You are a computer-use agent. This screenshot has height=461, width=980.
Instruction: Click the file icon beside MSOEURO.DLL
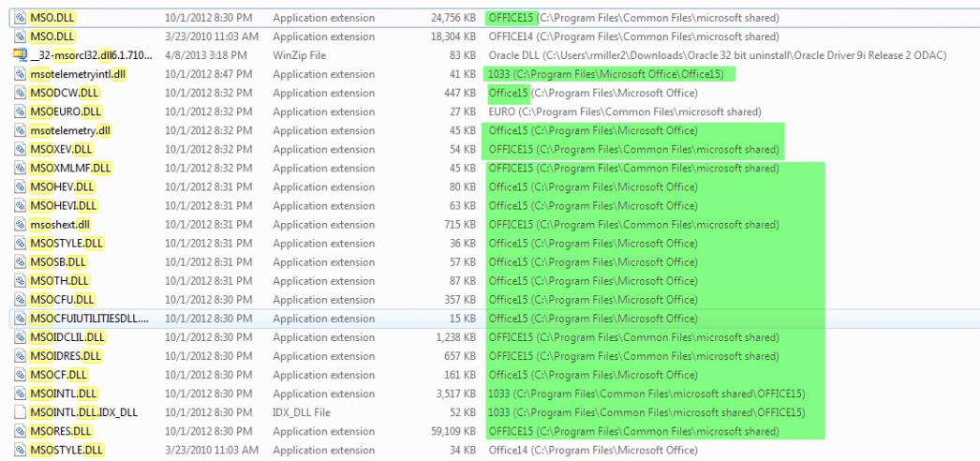point(20,112)
